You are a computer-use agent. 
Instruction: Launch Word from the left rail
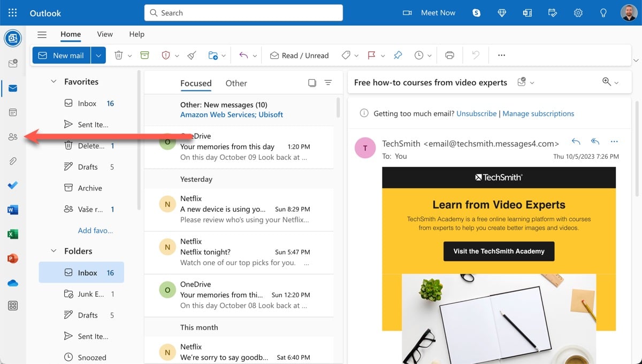13,210
